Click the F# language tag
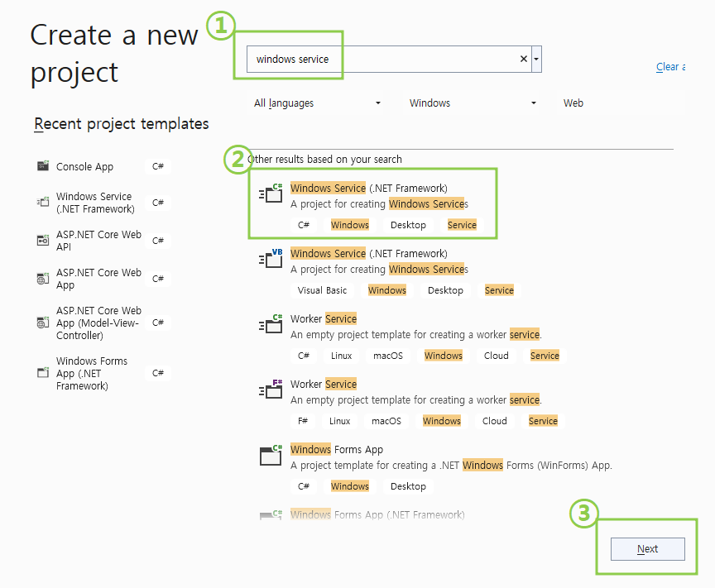The image size is (715, 588). click(x=303, y=421)
